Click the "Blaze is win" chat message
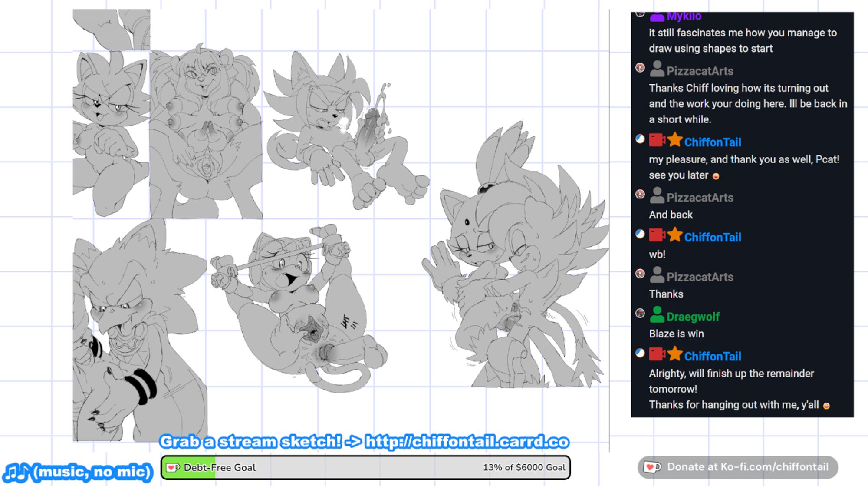868x486 pixels. pyautogui.click(x=676, y=334)
